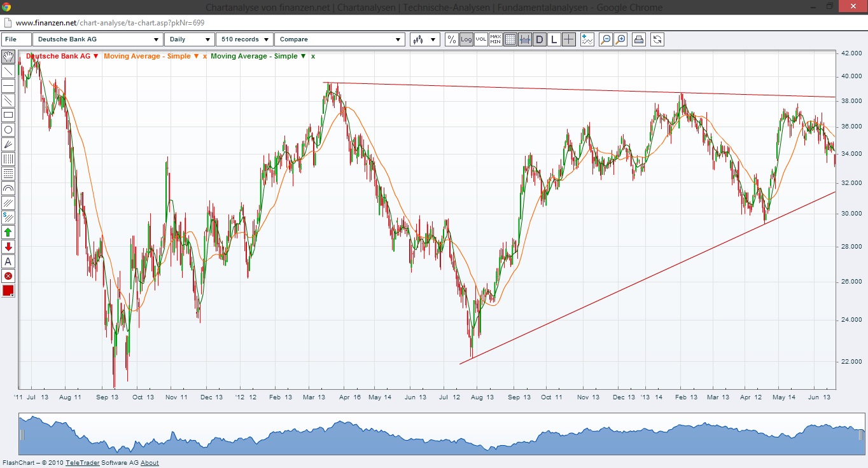This screenshot has height=468, width=868.
Task: Select the ellipse drawing tool
Action: point(8,130)
